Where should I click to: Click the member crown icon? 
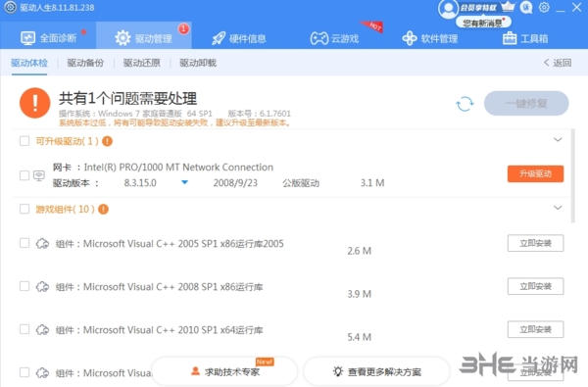click(x=508, y=7)
